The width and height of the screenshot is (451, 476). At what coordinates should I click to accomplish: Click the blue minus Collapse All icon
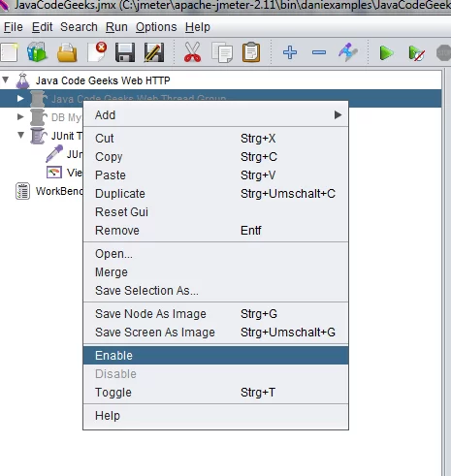pyautogui.click(x=319, y=52)
